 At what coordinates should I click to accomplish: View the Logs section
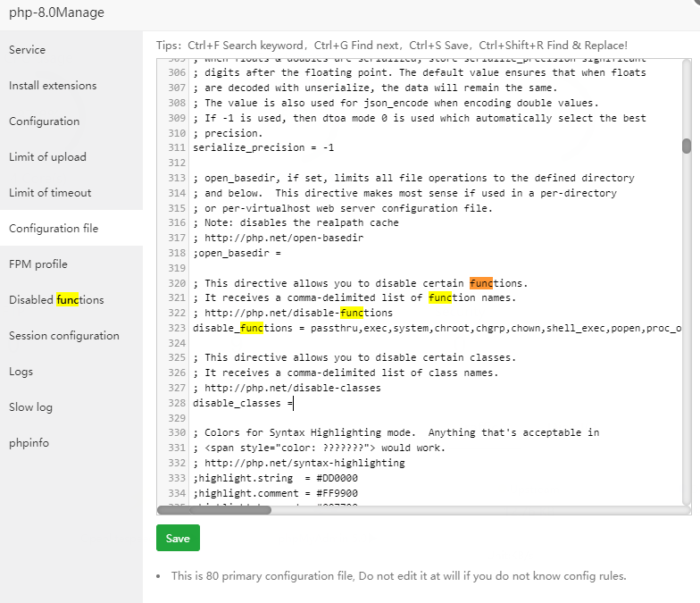click(x=21, y=372)
